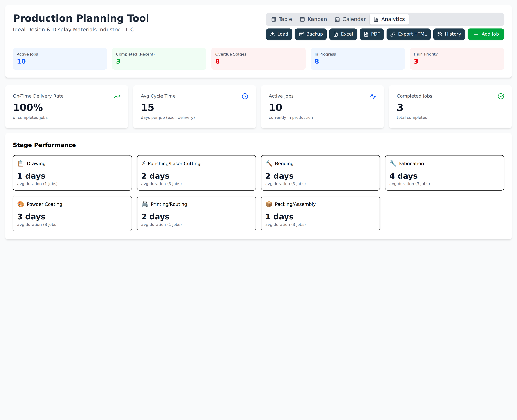Open the History panel button
Screen dimensions: 517x420
(x=449, y=34)
